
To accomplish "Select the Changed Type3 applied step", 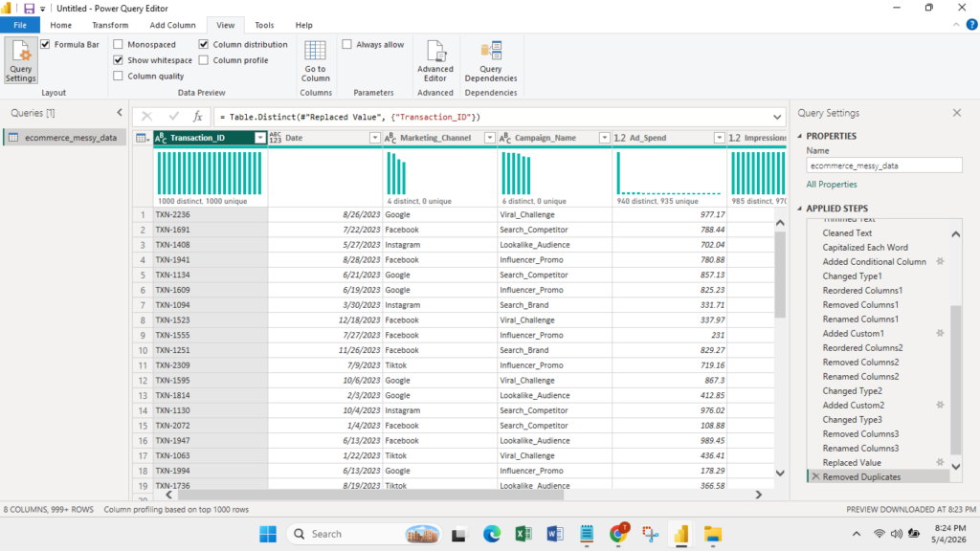I will pyautogui.click(x=852, y=420).
